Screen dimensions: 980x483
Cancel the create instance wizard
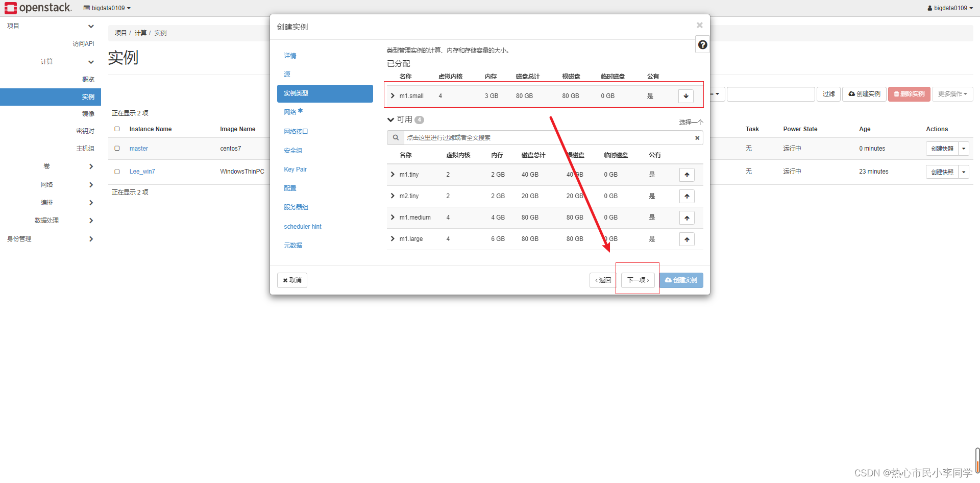tap(292, 280)
